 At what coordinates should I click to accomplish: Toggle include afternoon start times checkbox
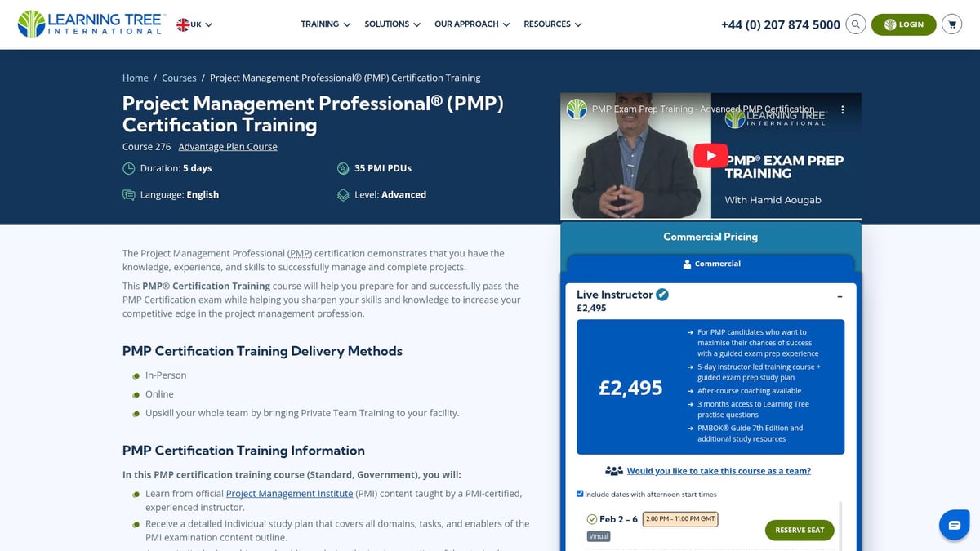[580, 494]
